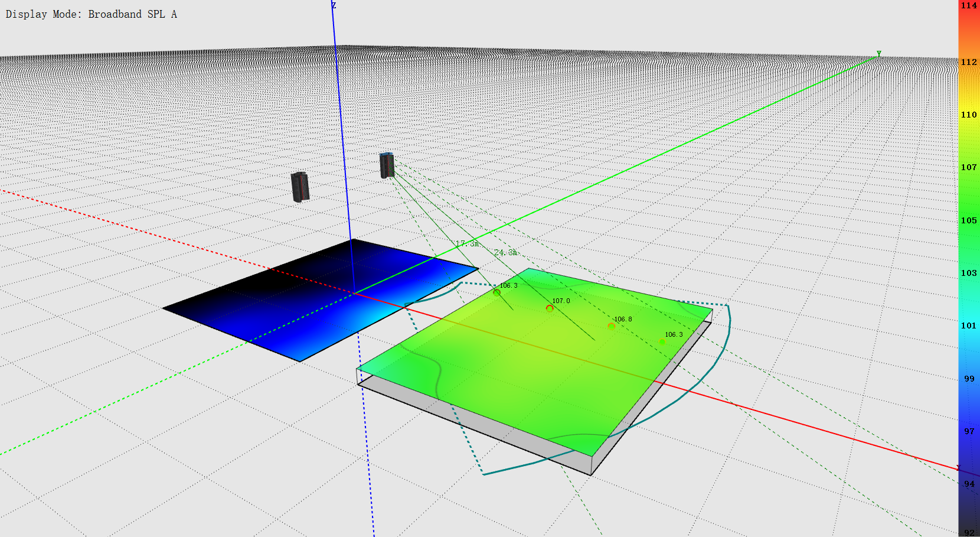The height and width of the screenshot is (537, 980).
Task: Select the blue-topped loudspeaker array emitting aim lines
Action: (387, 165)
